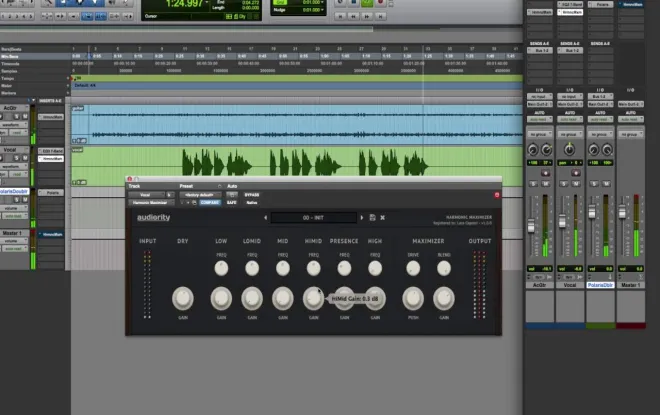This screenshot has width=660, height=415.
Task: Toggle the COMPARE button
Action: [x=210, y=202]
